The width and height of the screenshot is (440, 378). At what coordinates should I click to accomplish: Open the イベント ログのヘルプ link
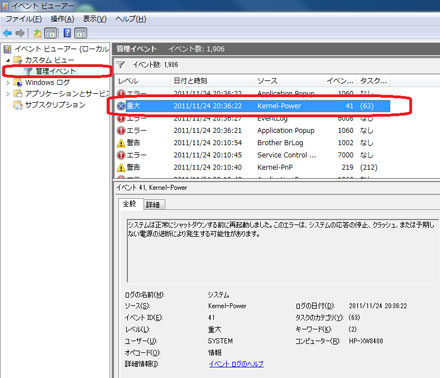pos(236,364)
